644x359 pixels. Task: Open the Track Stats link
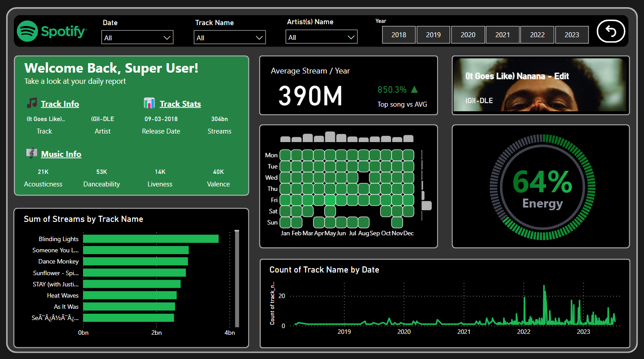(180, 104)
